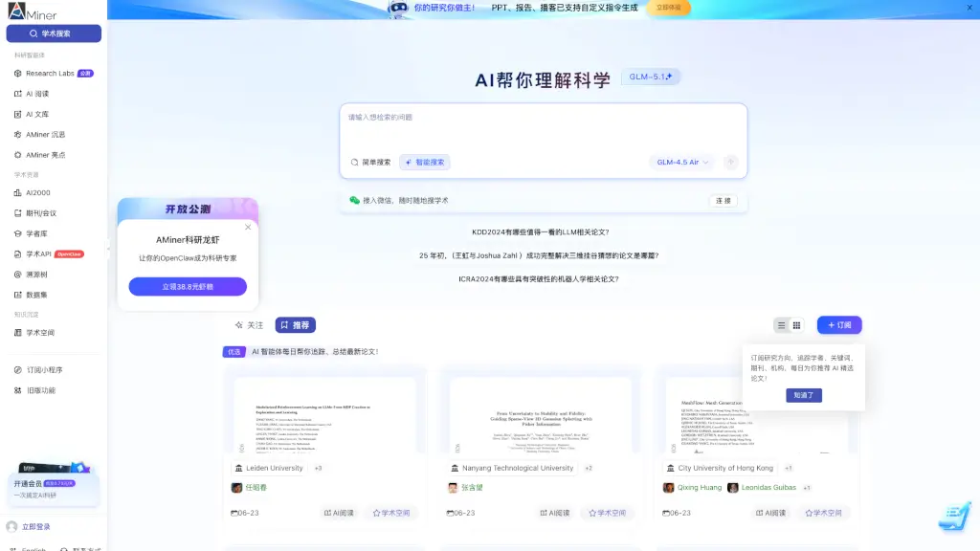Select 简单搜索 search mode
Image resolution: width=980 pixels, height=551 pixels.
tap(370, 163)
